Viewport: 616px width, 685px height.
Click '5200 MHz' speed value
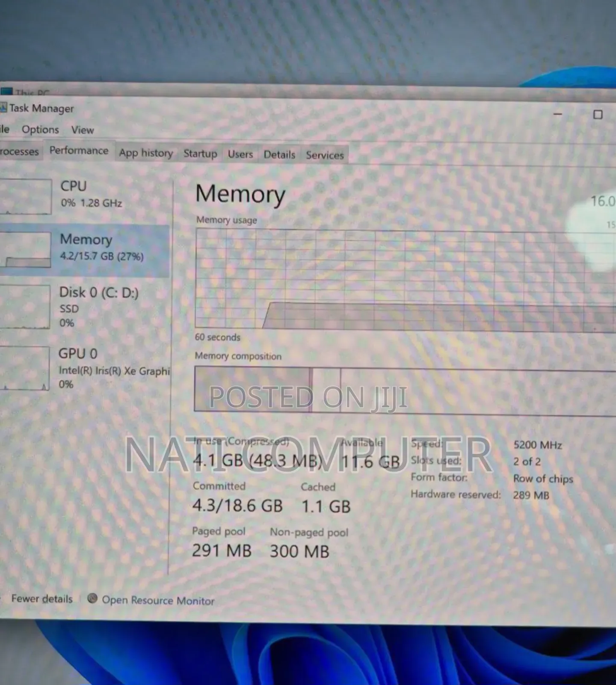(x=538, y=445)
